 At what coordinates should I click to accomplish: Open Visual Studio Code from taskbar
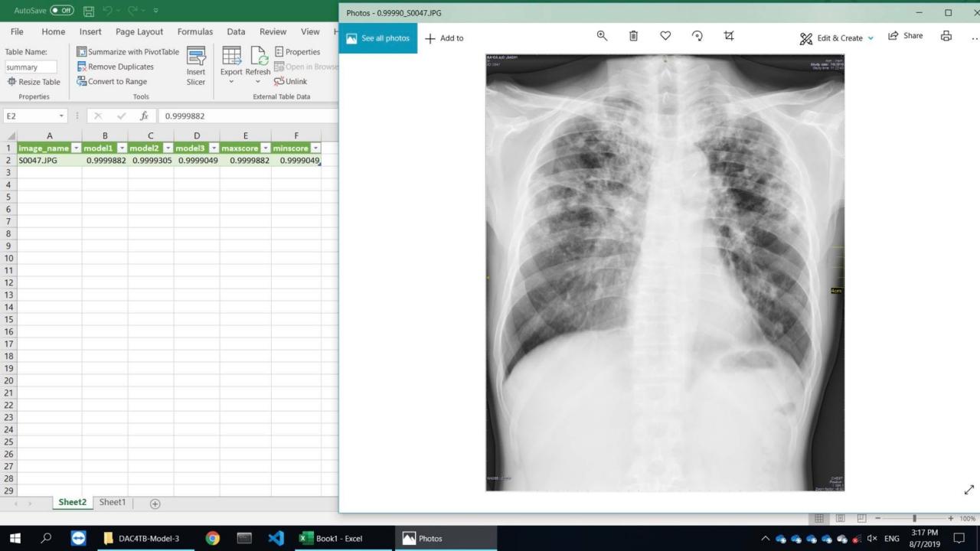pyautogui.click(x=276, y=538)
